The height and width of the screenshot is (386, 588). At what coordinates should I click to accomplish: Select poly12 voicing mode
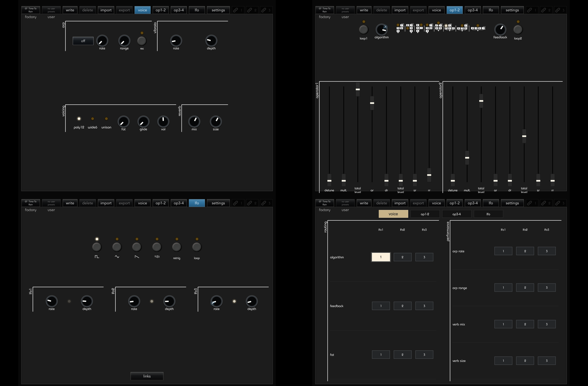79,119
